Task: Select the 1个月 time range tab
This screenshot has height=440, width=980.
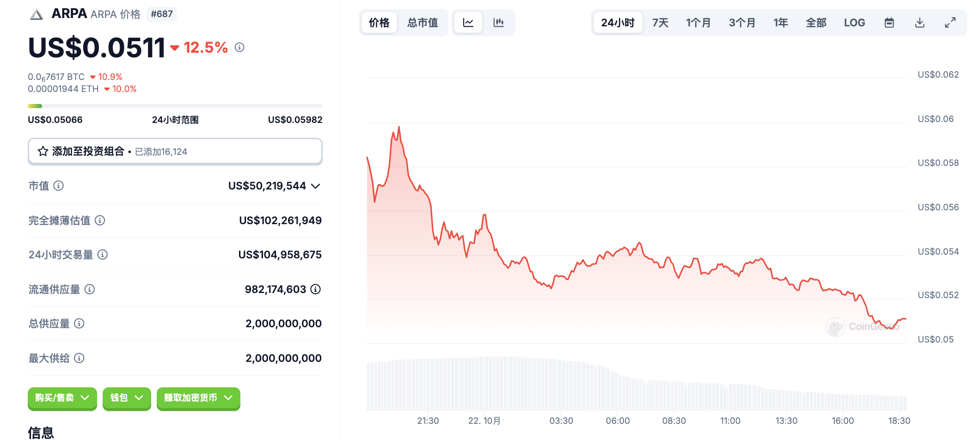Action: coord(698,23)
